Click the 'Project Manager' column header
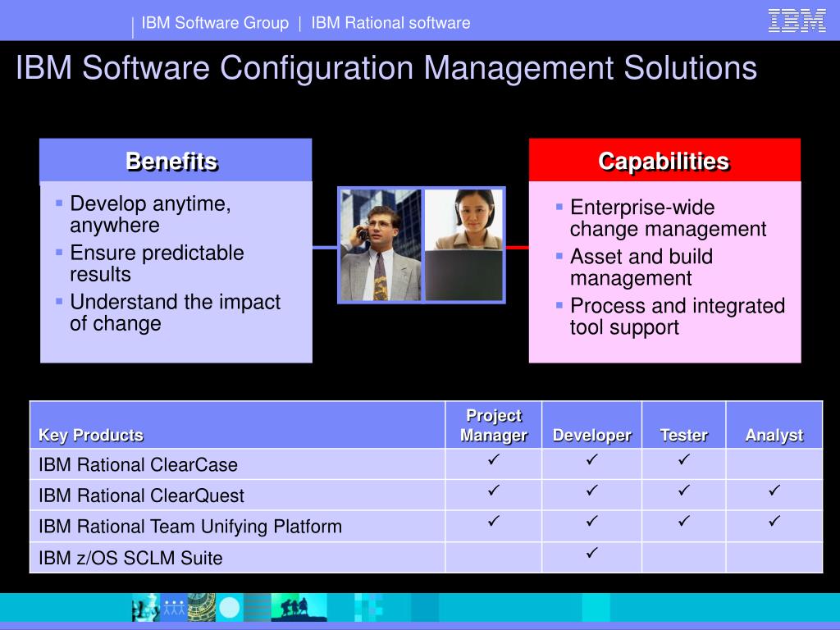 pos(493,426)
